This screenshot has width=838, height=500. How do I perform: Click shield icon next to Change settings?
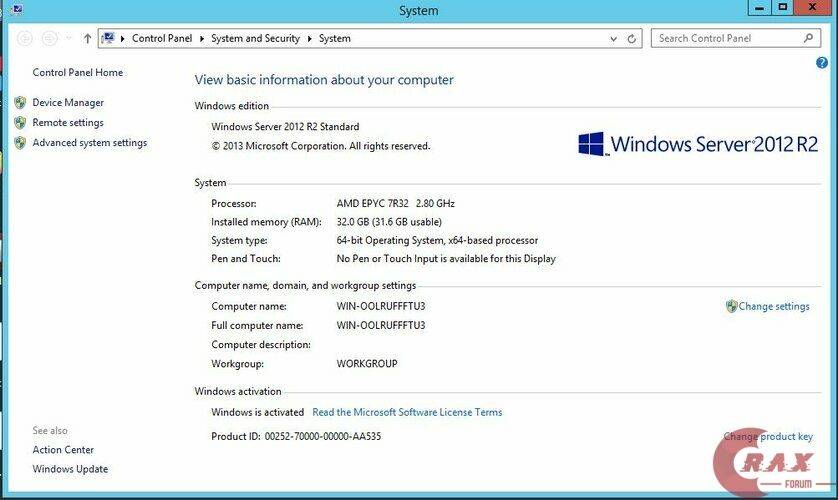tap(732, 306)
